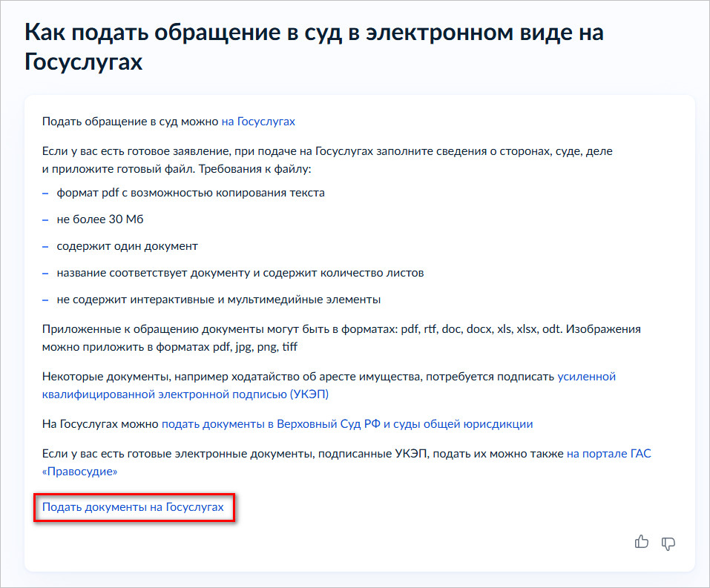Click 'не содержит интерактивные и мультимедийные элементы'
This screenshot has height=588, width=710.
[219, 300]
